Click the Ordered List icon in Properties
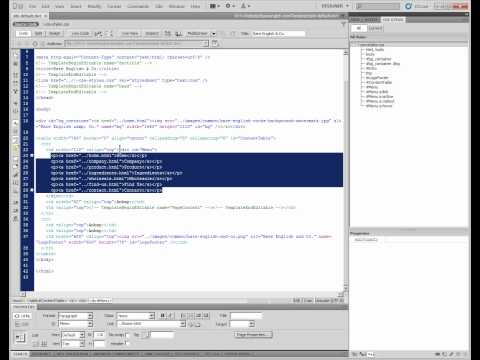 pyautogui.click(x=191, y=316)
